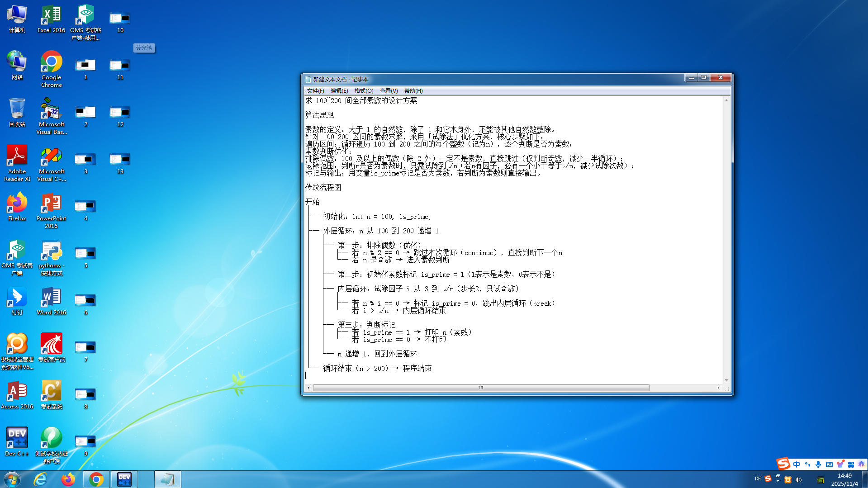Click the Notepad horizontal scrollbar left arrow
The image size is (868, 488).
pyautogui.click(x=308, y=388)
